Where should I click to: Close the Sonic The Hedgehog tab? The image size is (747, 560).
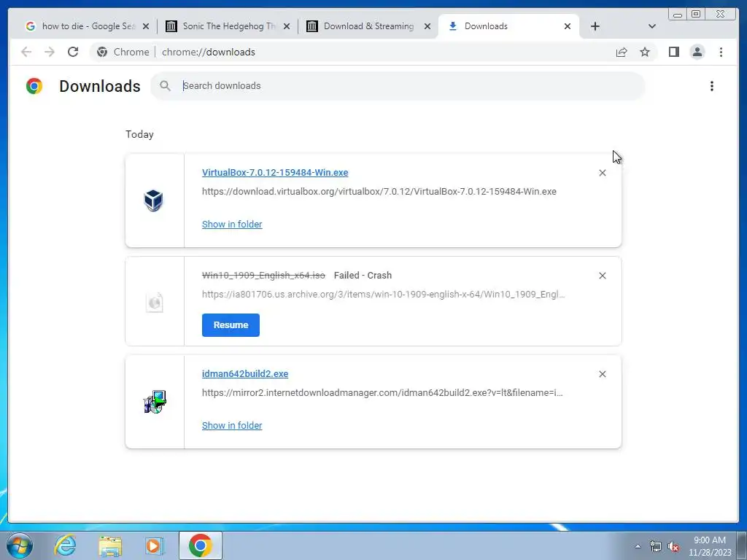point(286,26)
